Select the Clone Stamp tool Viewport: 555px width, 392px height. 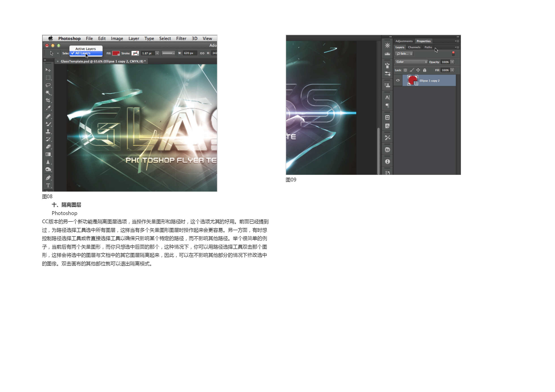coord(48,132)
